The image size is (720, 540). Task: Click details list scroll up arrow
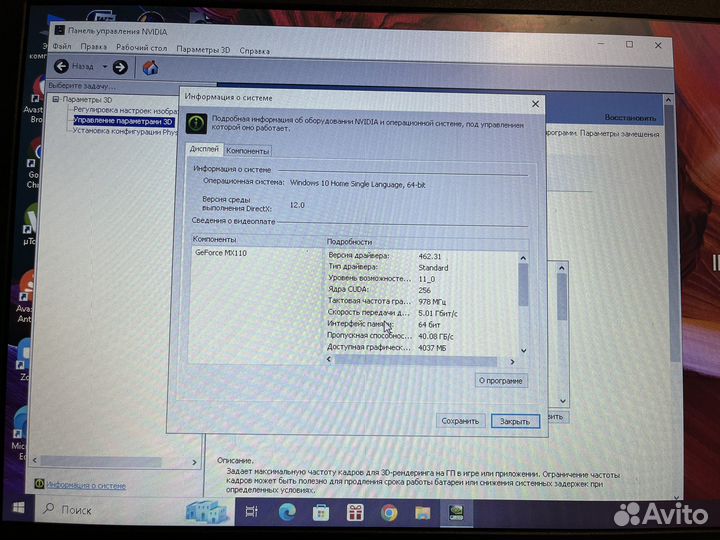[x=523, y=258]
